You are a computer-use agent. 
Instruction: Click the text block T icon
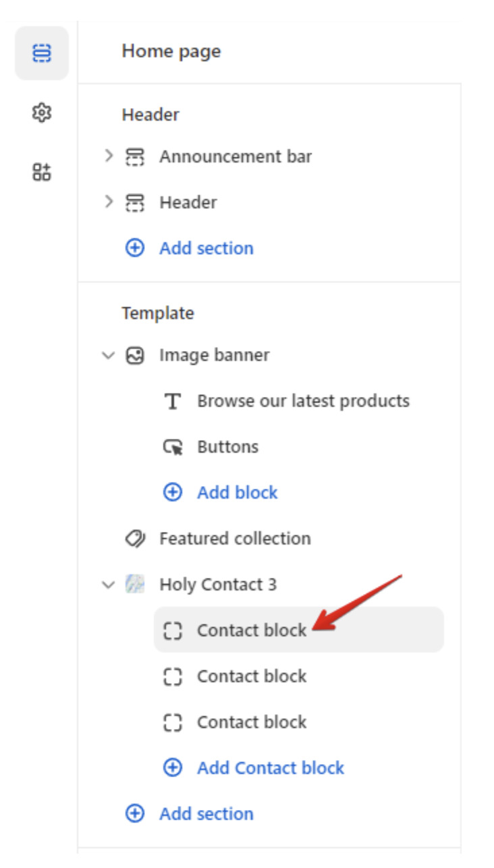[173, 401]
